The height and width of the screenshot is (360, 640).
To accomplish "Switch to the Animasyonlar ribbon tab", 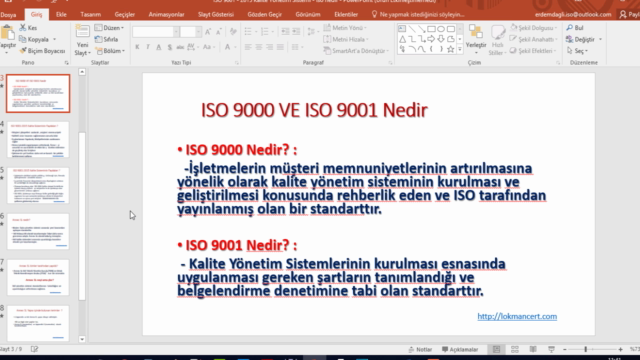I will click(166, 14).
